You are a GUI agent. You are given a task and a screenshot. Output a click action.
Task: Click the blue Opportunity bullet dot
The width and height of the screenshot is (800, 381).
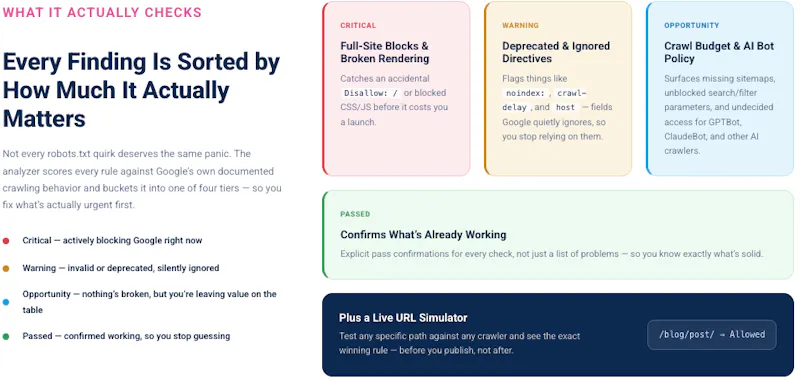(6, 302)
